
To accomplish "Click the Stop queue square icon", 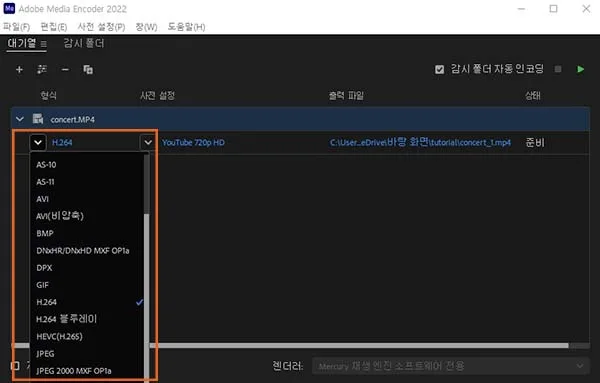I will tap(558, 69).
